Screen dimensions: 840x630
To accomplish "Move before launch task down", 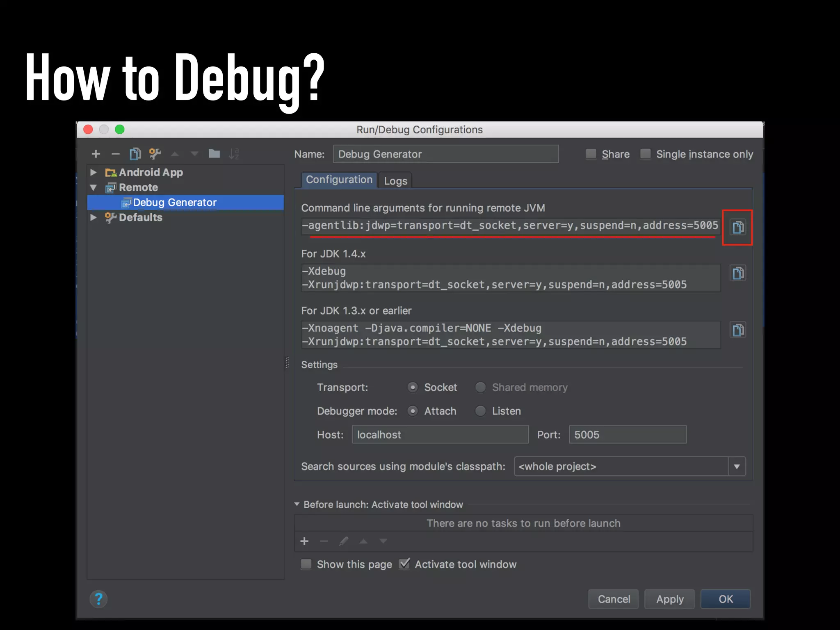I will (x=383, y=541).
